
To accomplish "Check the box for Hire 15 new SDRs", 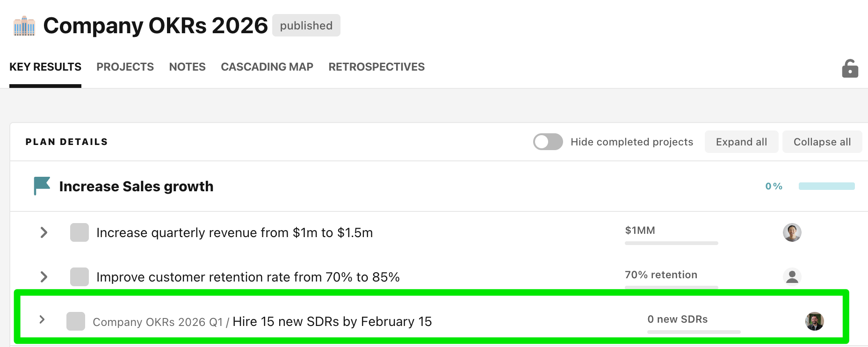I will (76, 321).
